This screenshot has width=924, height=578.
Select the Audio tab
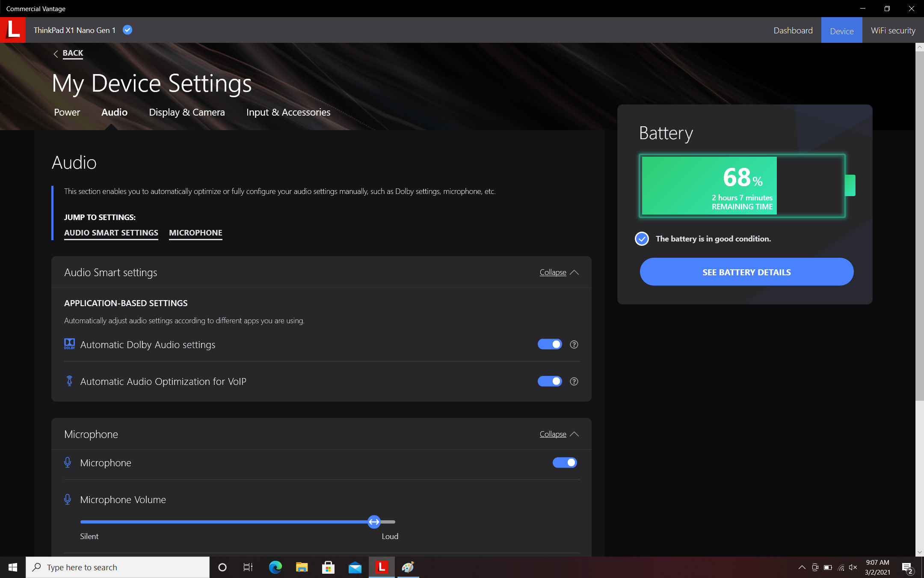(114, 112)
